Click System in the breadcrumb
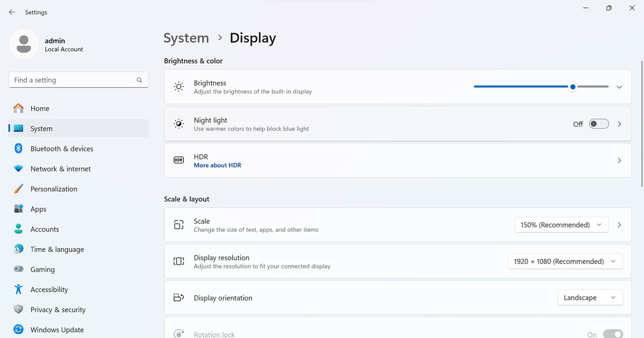Viewport: 644px width, 338px height. [186, 38]
